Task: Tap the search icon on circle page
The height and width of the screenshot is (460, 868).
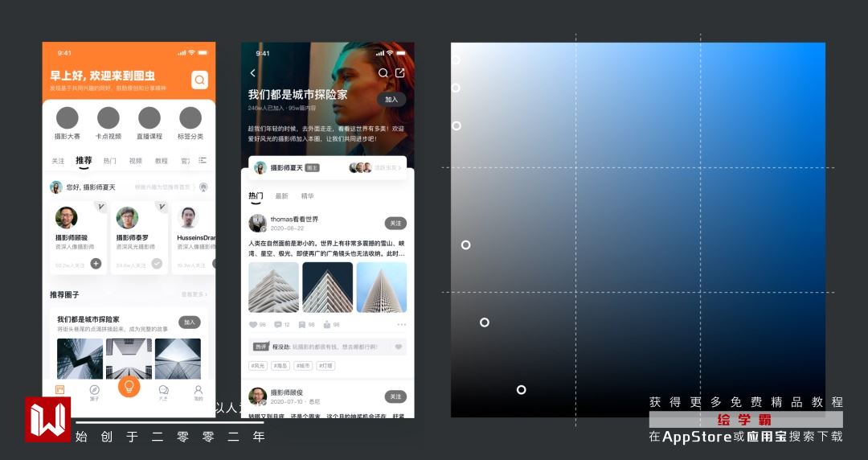Action: click(x=383, y=73)
